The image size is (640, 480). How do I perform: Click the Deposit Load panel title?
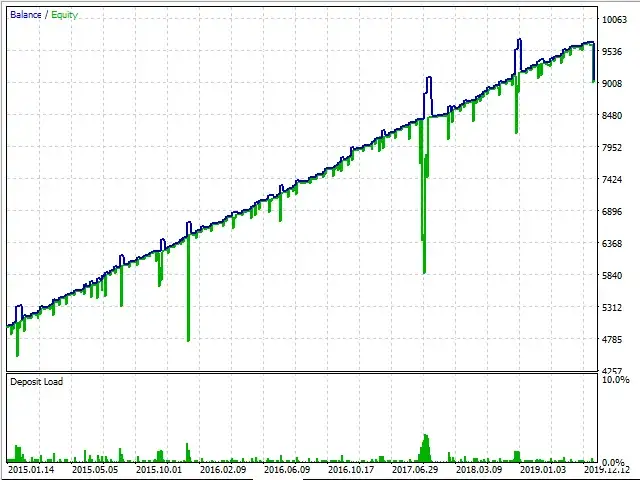pos(37,382)
